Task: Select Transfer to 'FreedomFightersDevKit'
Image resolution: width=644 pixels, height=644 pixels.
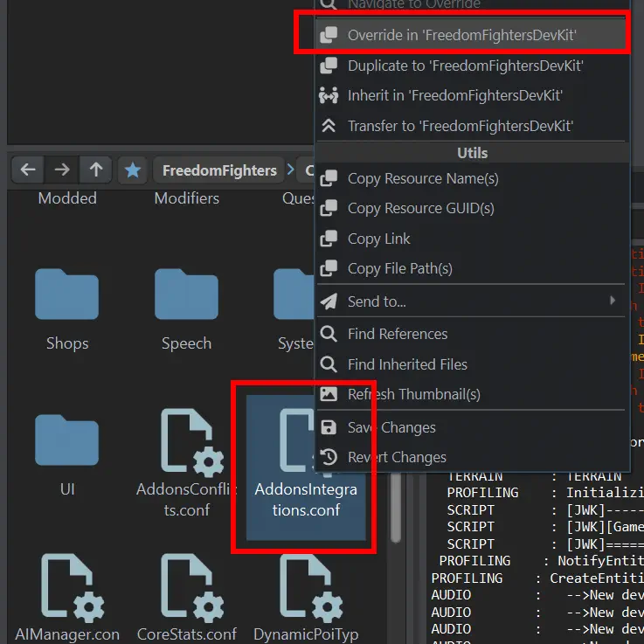Action: pos(460,126)
